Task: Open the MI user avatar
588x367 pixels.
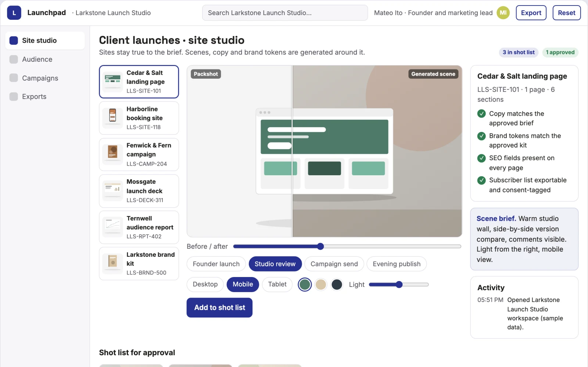Action: pyautogui.click(x=503, y=13)
